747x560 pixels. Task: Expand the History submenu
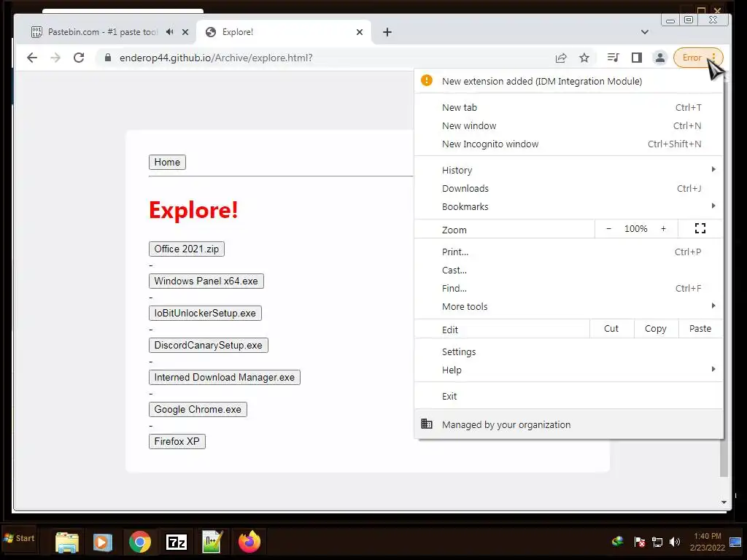click(x=569, y=170)
